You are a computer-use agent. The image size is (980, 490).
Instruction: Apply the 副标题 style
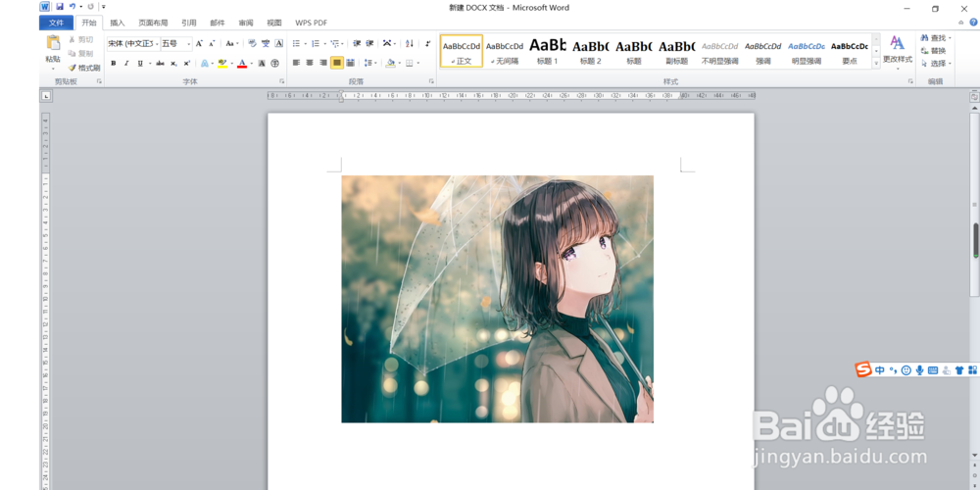(x=677, y=51)
